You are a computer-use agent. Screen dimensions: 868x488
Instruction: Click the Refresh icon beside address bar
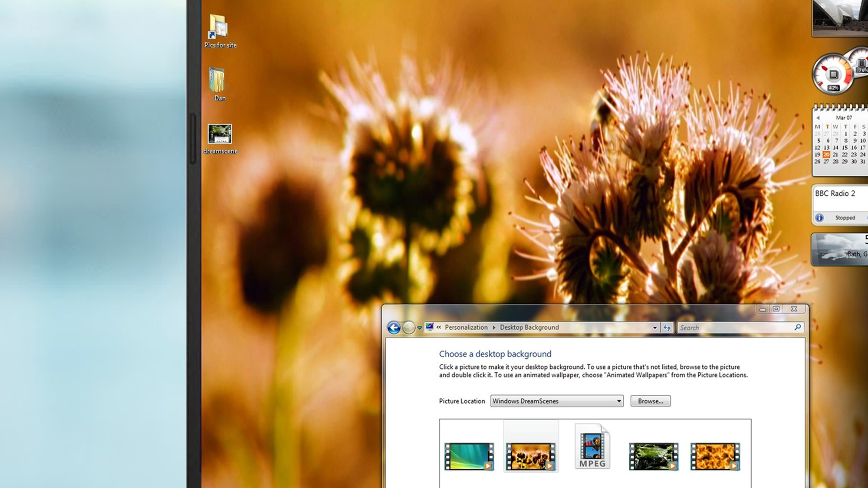coord(667,328)
